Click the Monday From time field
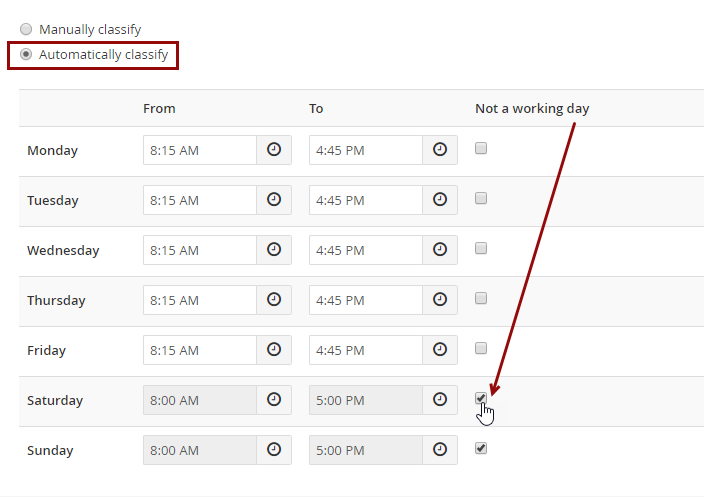The height and width of the screenshot is (497, 704). pyautogui.click(x=200, y=150)
